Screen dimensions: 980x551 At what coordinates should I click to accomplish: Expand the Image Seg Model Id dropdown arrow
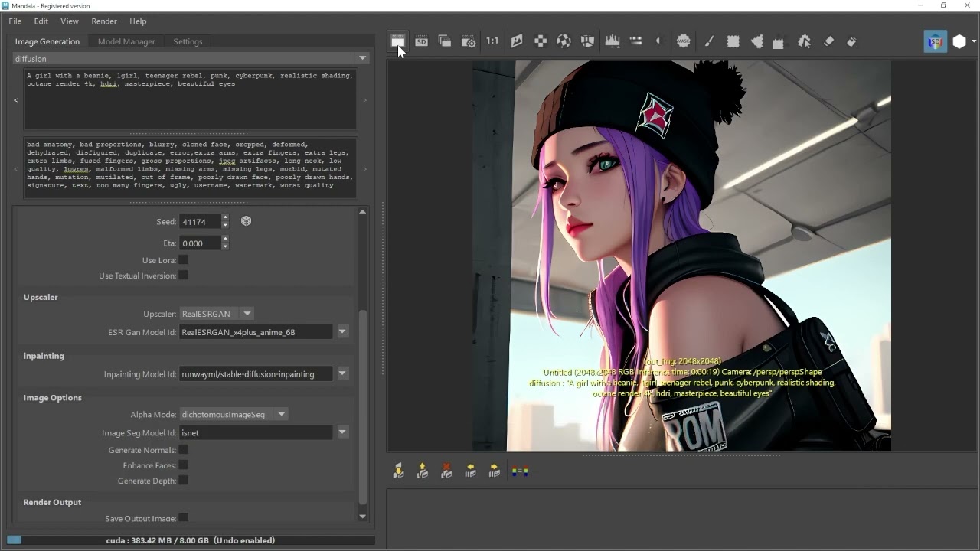342,432
